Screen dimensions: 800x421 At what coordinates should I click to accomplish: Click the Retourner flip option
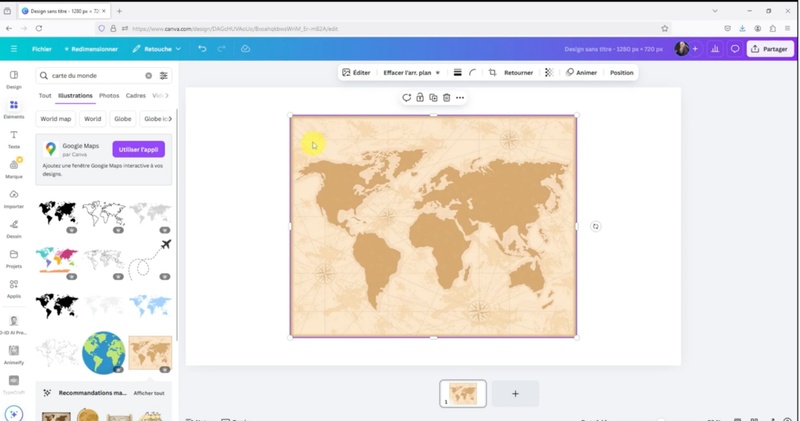pos(518,72)
